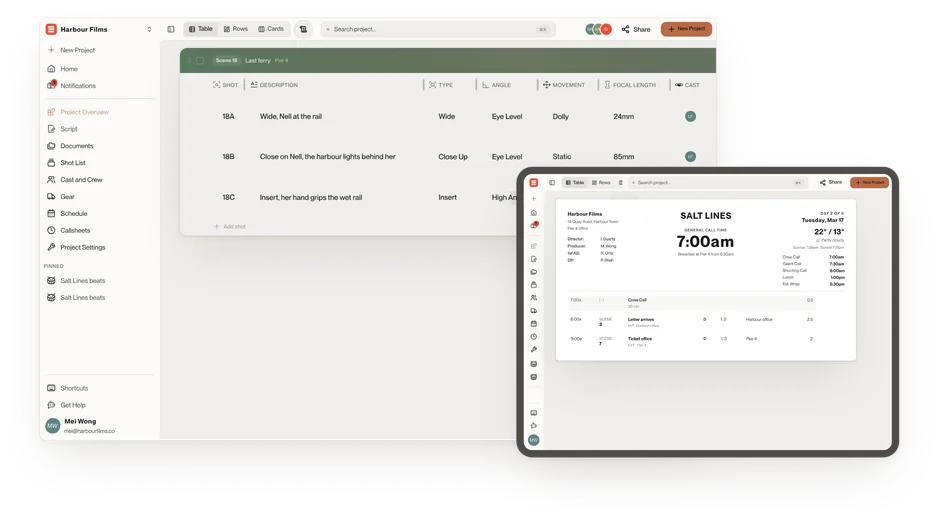The height and width of the screenshot is (520, 939).
Task: Open the Documents section
Action: tap(70, 146)
